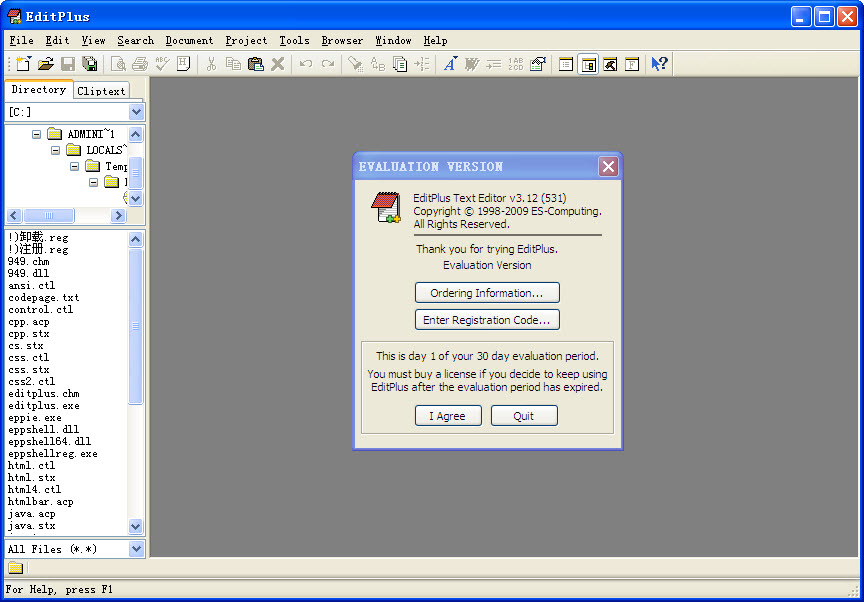Open the Edit menu
Screen dimensions: 864x602
tap(57, 40)
